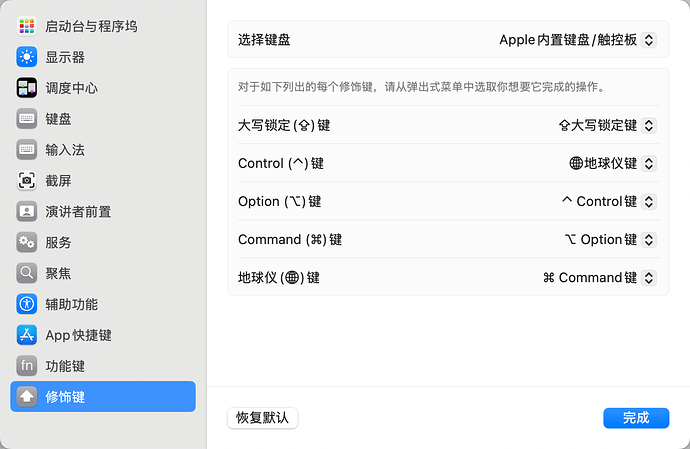Click the 启动台与程序坞 colorful grid icon
The width and height of the screenshot is (690, 449).
tap(26, 26)
